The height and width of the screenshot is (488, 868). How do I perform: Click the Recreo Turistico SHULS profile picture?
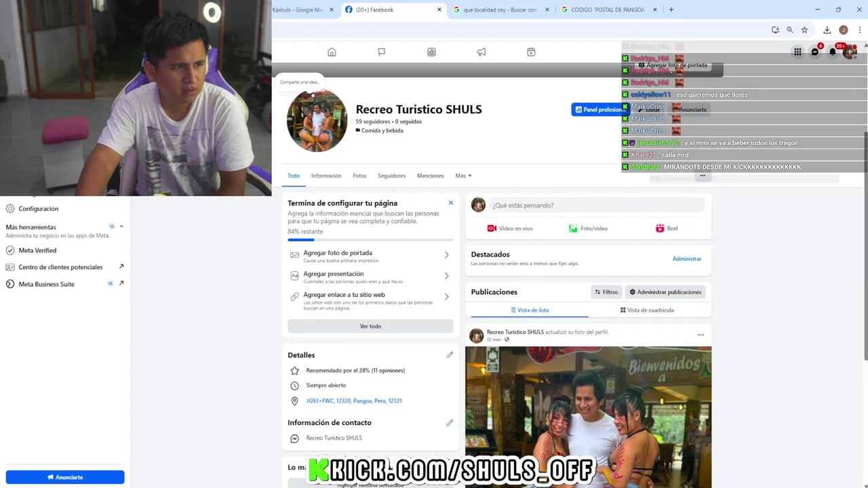point(317,121)
